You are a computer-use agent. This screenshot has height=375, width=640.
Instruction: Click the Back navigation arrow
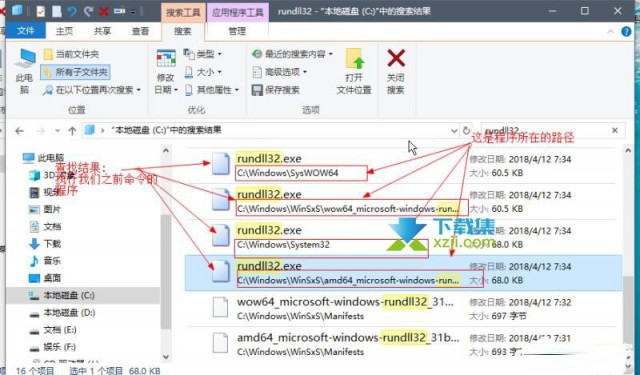[x=19, y=131]
